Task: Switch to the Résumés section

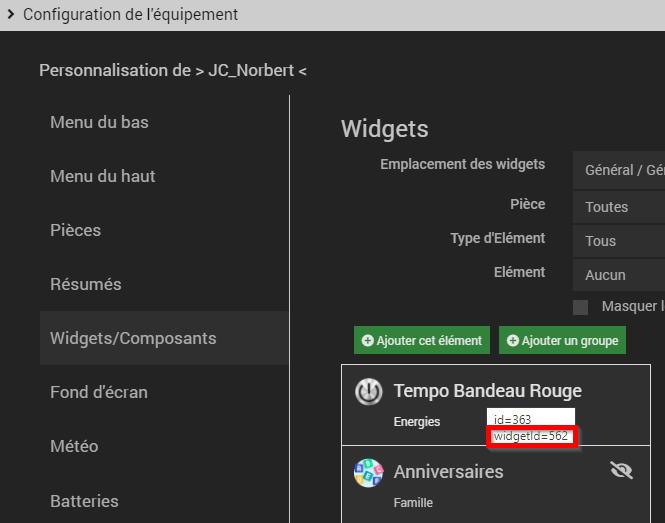Action: tap(86, 284)
